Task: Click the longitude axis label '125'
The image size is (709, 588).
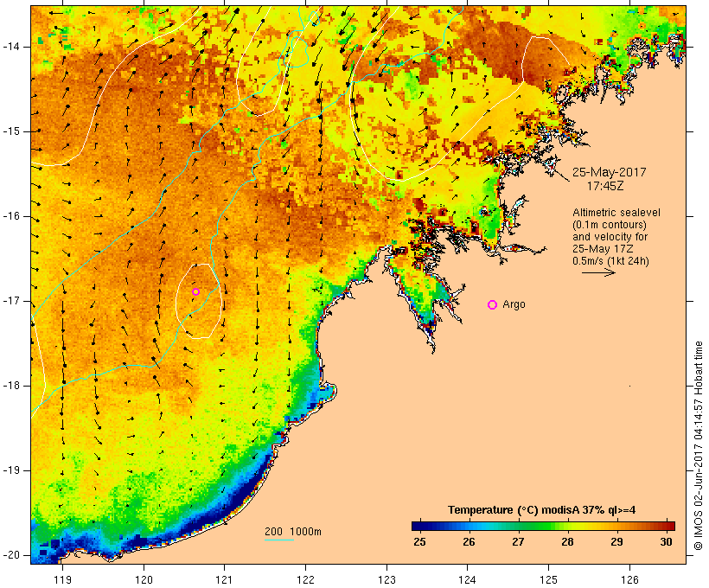Action: (x=548, y=579)
